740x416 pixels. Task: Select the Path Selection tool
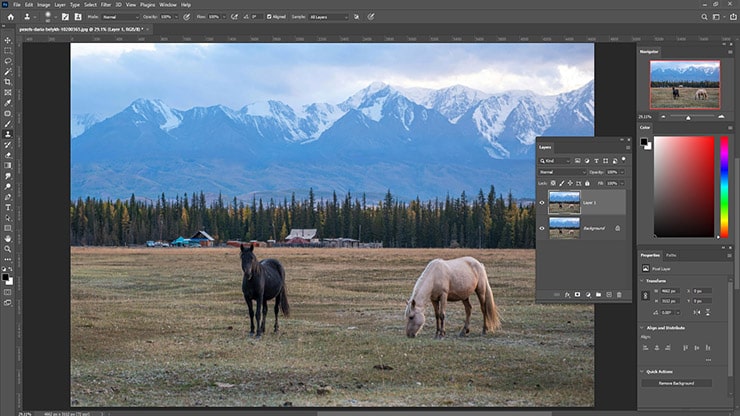pyautogui.click(x=8, y=218)
